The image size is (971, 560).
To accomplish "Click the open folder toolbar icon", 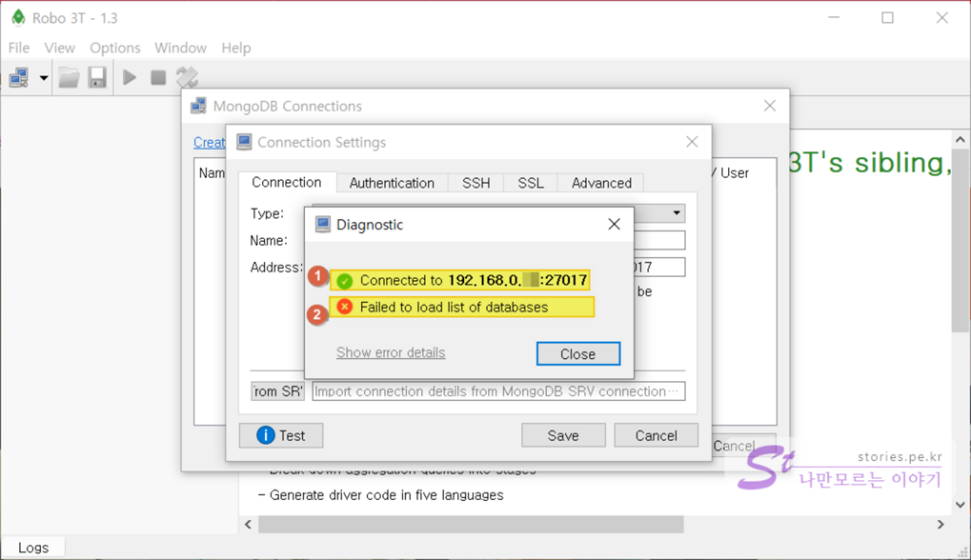I will (69, 78).
